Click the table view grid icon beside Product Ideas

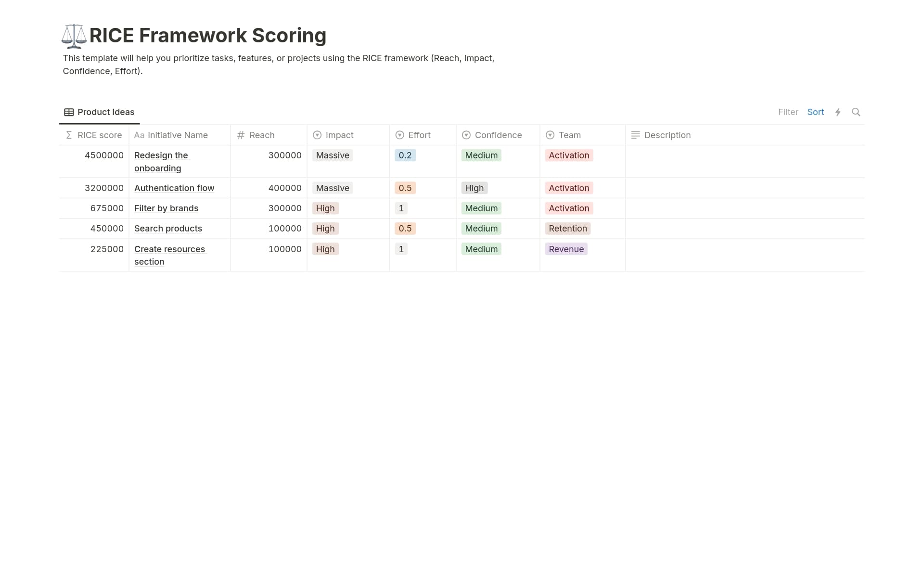coord(69,112)
